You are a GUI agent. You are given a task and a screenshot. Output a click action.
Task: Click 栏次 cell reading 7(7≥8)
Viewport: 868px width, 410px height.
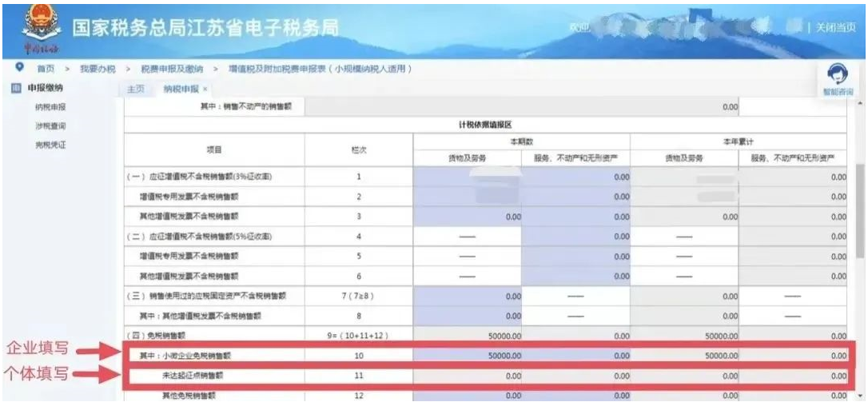[x=359, y=296]
